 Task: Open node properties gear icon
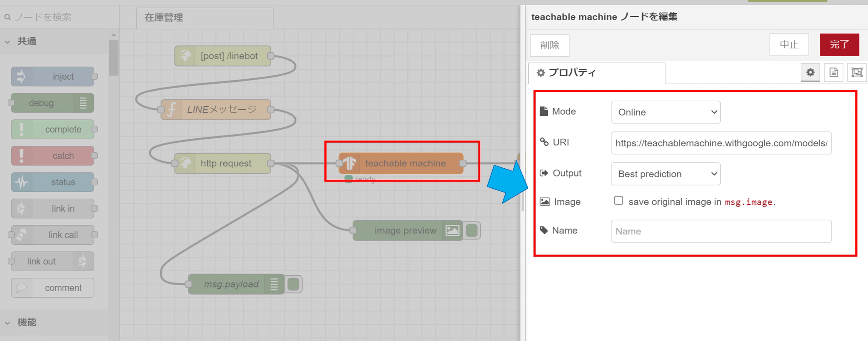pyautogui.click(x=810, y=72)
